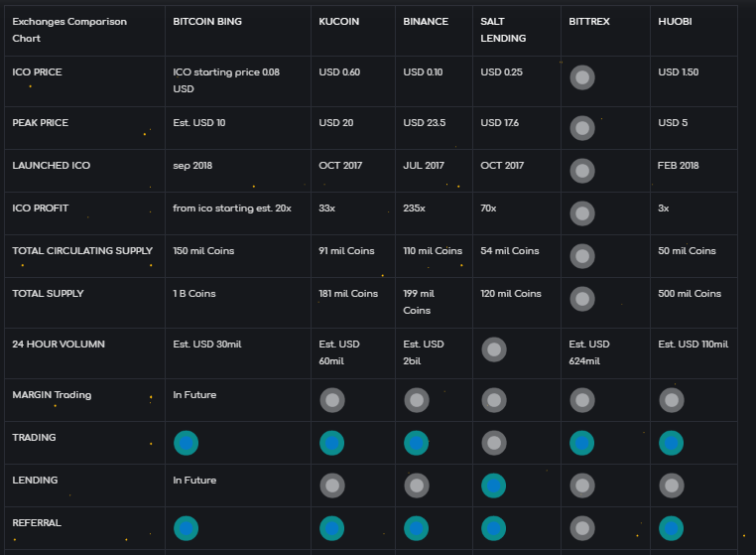Screen dimensions: 756x555
Task: Click Binance's 235x ICO profit cell
Action: tap(414, 208)
